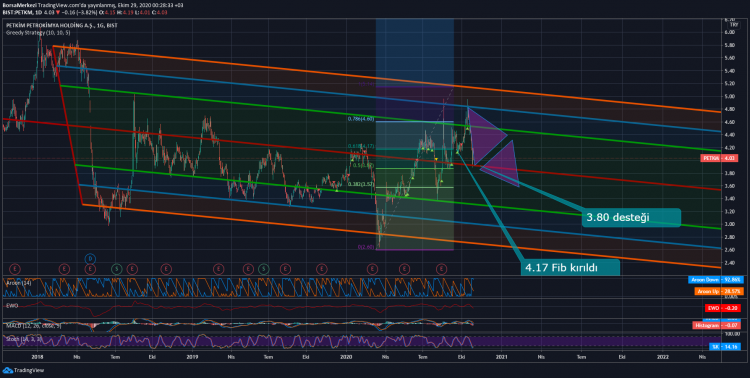Click the green S split marker in mid-2019

[263, 269]
